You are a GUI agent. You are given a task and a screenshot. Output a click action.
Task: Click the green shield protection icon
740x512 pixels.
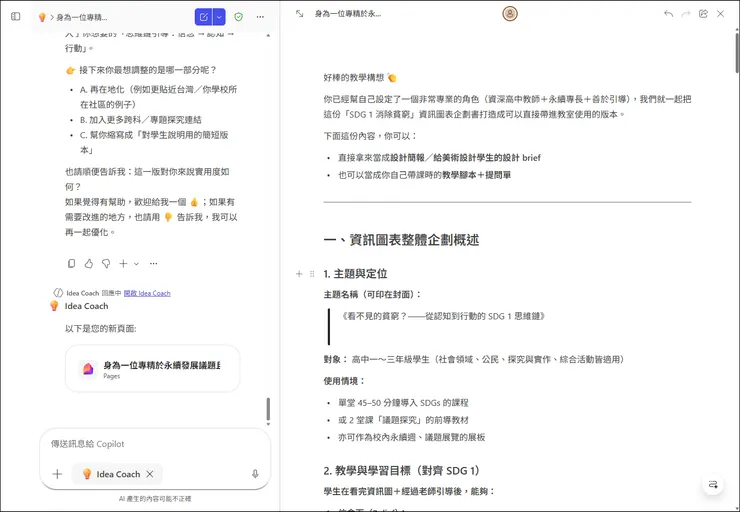239,17
